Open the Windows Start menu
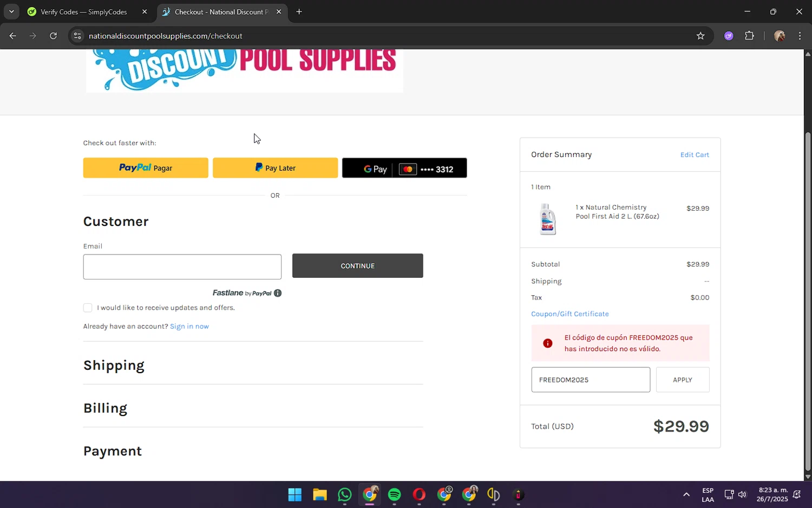Image resolution: width=812 pixels, height=508 pixels. click(x=295, y=494)
